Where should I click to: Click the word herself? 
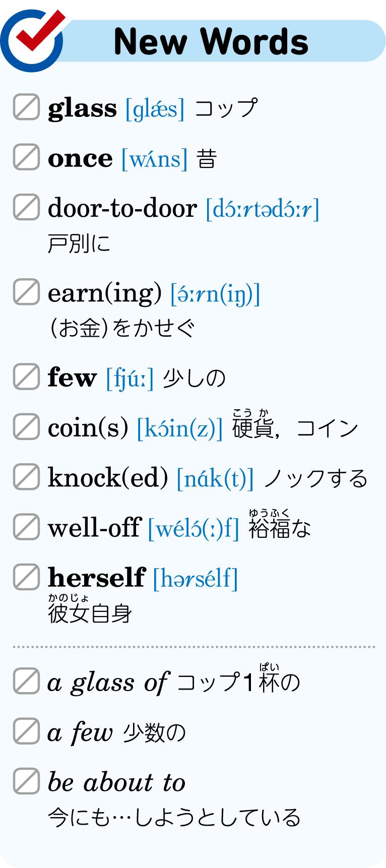96,578
